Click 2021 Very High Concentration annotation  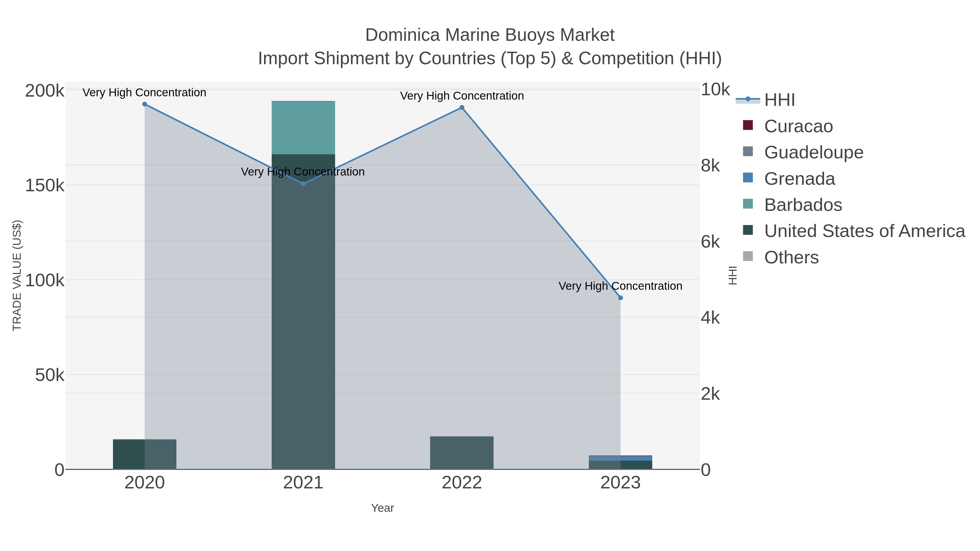point(303,171)
